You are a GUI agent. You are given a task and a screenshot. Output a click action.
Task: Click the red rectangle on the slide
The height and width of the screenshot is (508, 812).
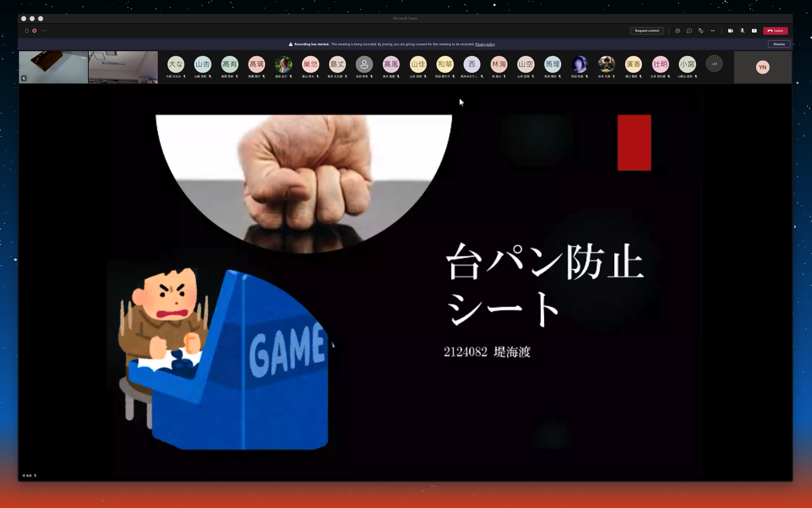tap(634, 143)
